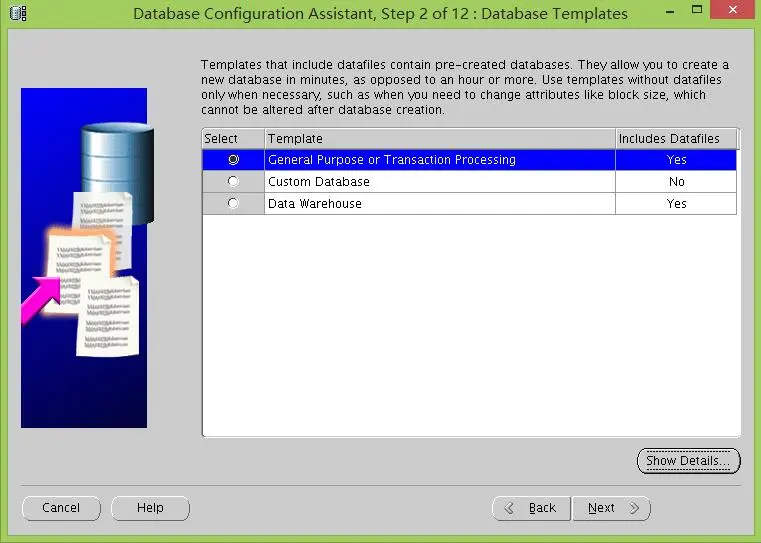The image size is (761, 543).
Task: Maximize the assistant window
Action: (x=697, y=10)
